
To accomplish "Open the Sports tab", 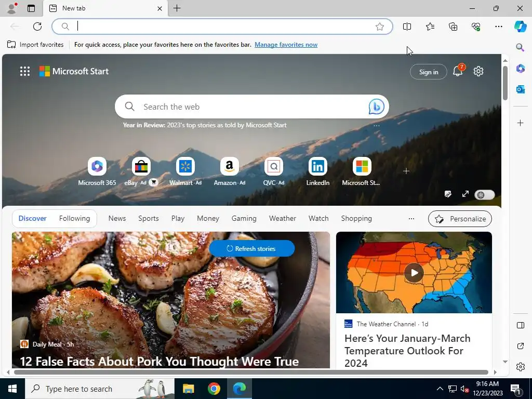I will 148,219.
